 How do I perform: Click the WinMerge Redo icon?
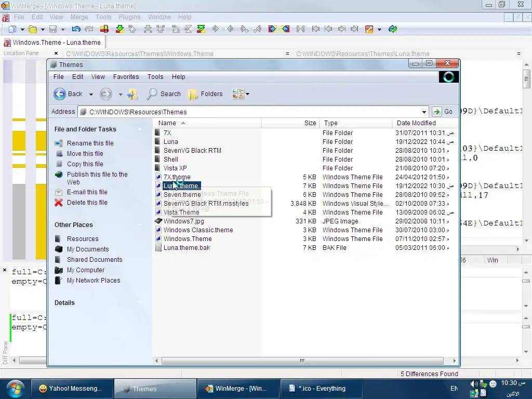pos(89,29)
